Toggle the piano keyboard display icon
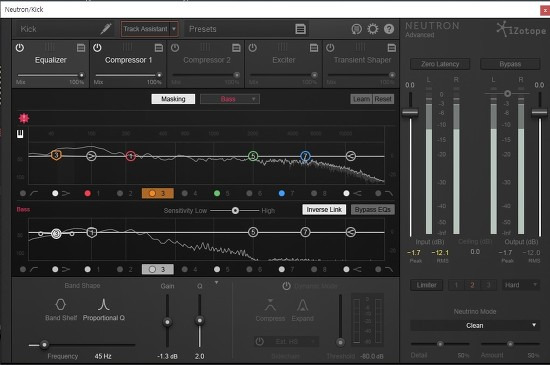This screenshot has height=365, width=550. (20, 134)
